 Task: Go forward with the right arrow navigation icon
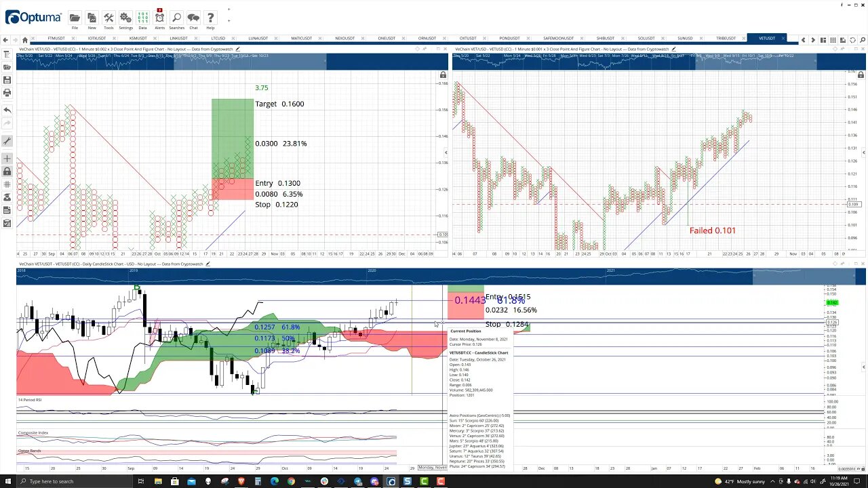pyautogui.click(x=16, y=39)
